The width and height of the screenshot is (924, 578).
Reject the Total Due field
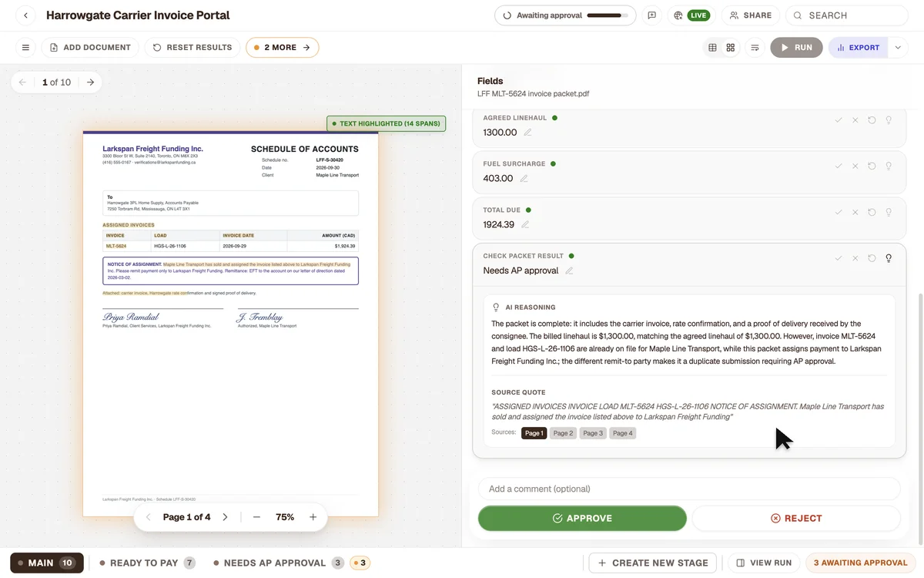pyautogui.click(x=855, y=212)
